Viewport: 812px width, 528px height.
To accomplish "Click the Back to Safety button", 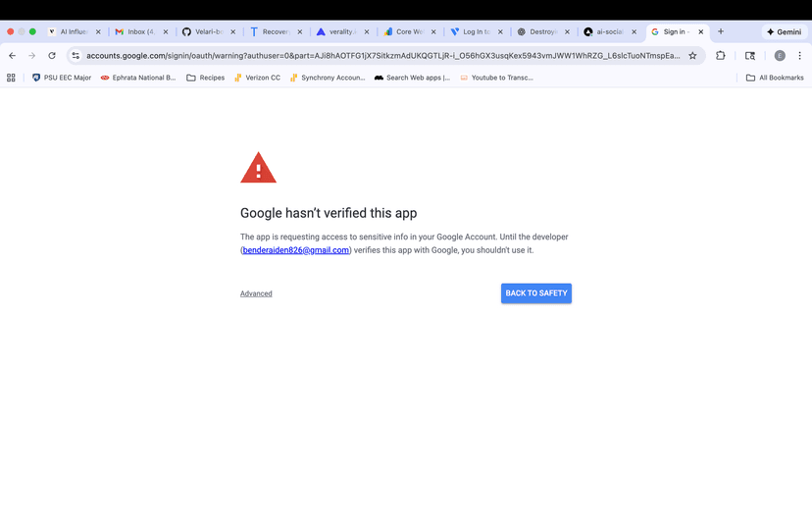I will point(535,293).
